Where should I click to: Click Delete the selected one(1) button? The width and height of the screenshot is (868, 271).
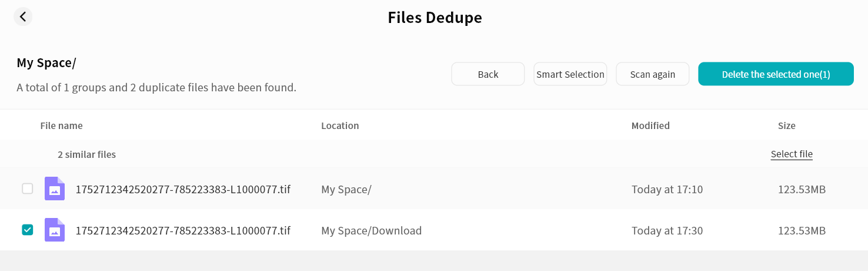tap(776, 74)
